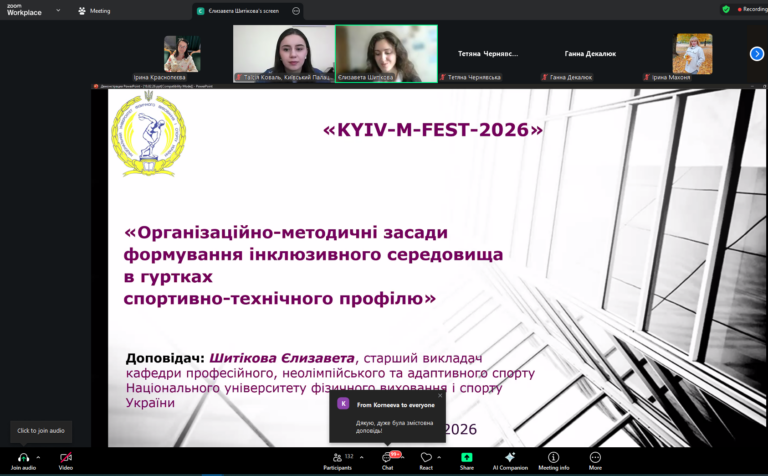This screenshot has width=768, height=476.
Task: Click the purple K avatar in chat popup
Action: (343, 404)
